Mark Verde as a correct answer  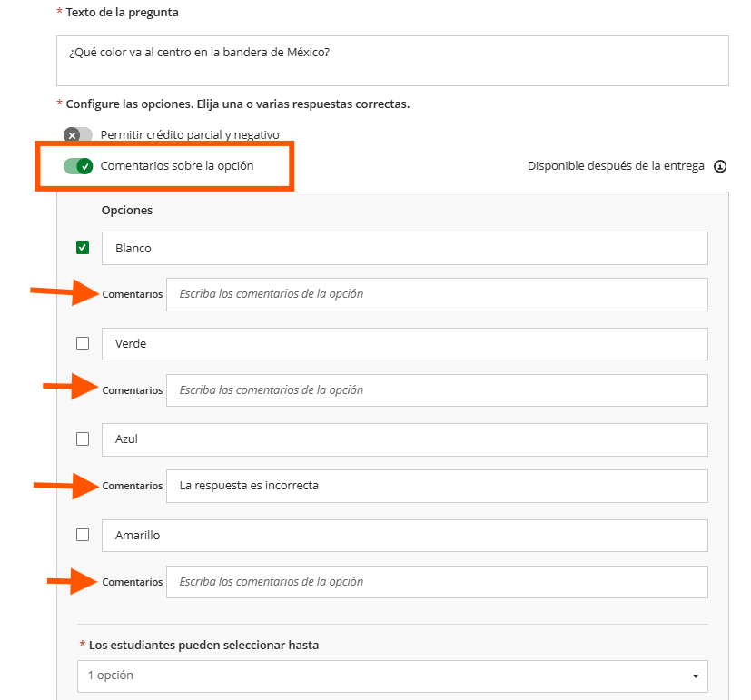83,343
